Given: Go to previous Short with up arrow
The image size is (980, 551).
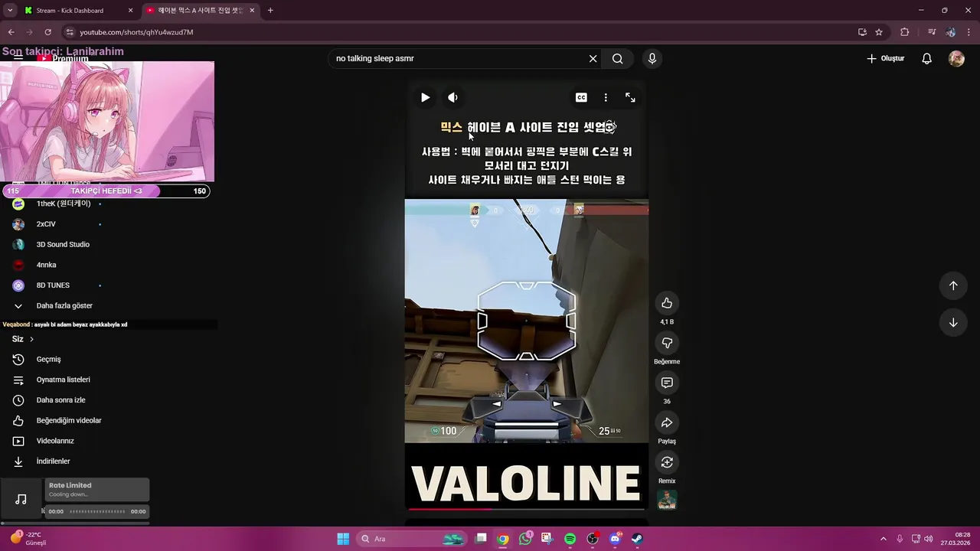Looking at the screenshot, I should [953, 285].
